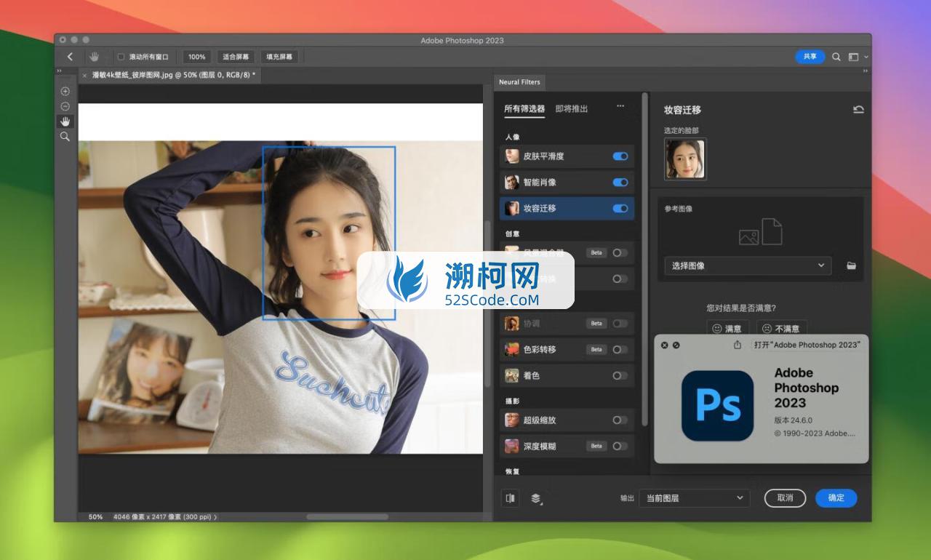This screenshot has height=560, width=931.
Task: Turn off the 皮肤平滑度 toggle
Action: coord(620,156)
